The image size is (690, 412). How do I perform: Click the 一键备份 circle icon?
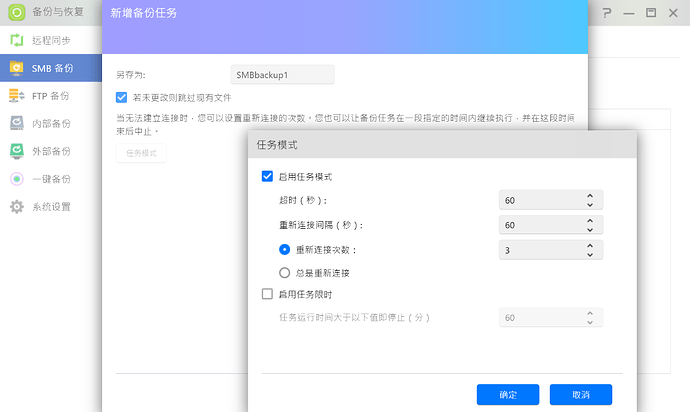pyautogui.click(x=16, y=179)
